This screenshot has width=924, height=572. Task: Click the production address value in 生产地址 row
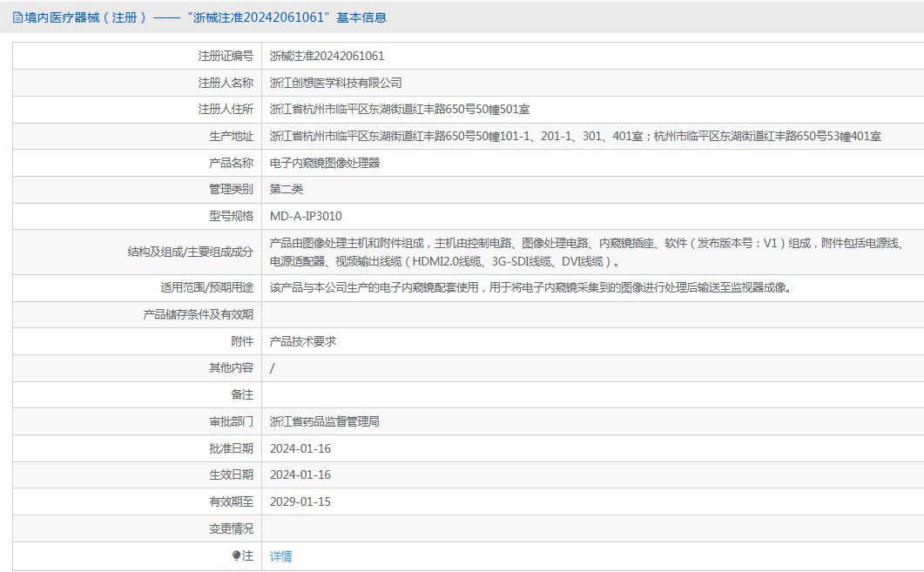tap(575, 137)
